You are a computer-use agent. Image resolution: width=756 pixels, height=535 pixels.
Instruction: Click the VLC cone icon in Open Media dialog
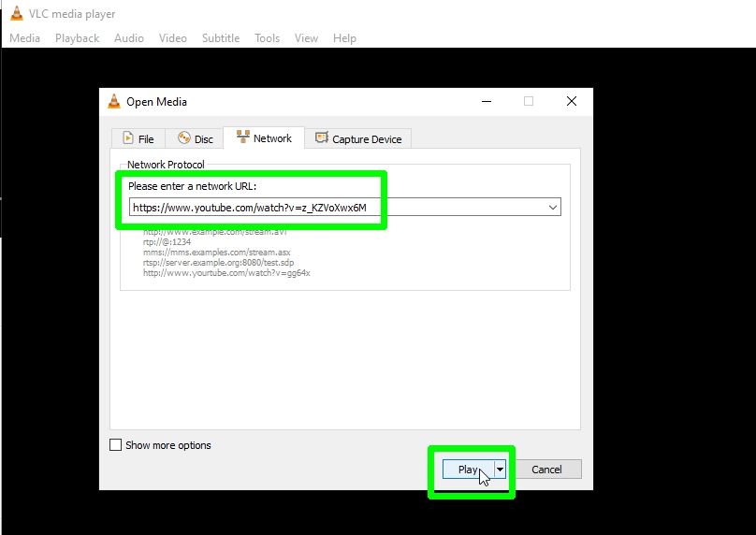(x=114, y=101)
